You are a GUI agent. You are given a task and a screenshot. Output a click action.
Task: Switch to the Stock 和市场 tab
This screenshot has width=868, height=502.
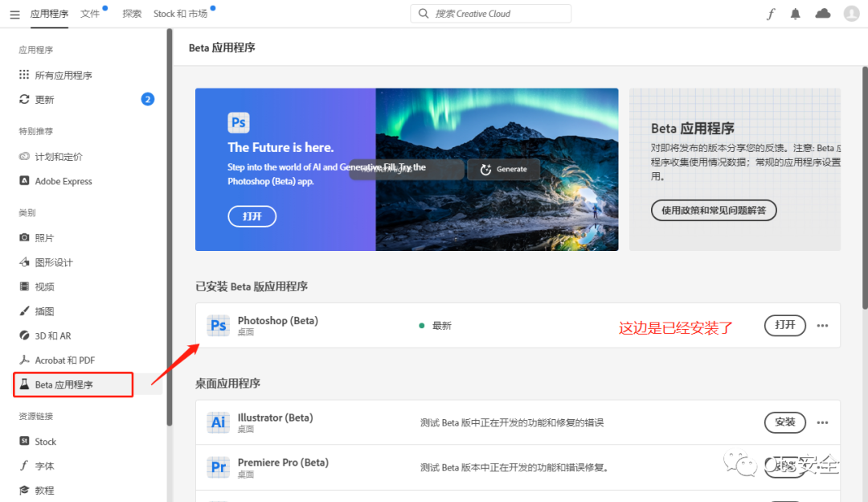181,14
